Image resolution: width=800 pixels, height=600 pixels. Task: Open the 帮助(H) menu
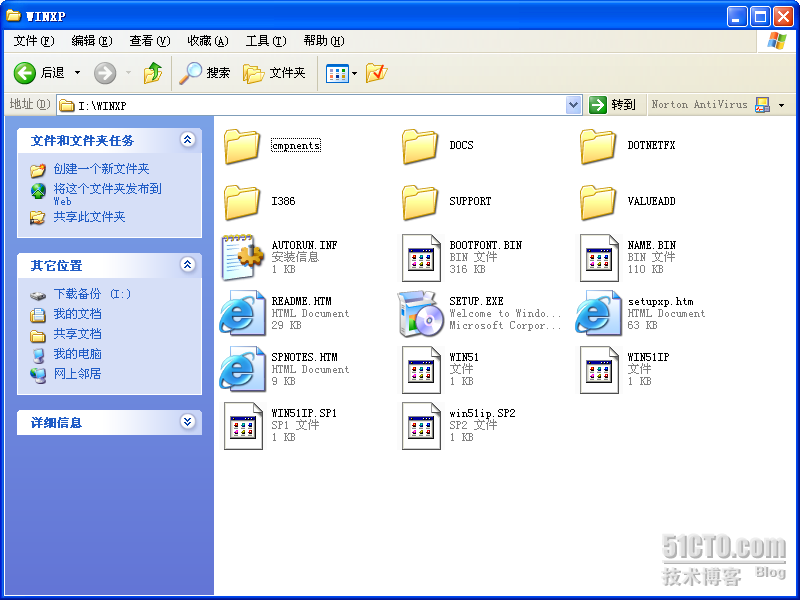point(324,41)
